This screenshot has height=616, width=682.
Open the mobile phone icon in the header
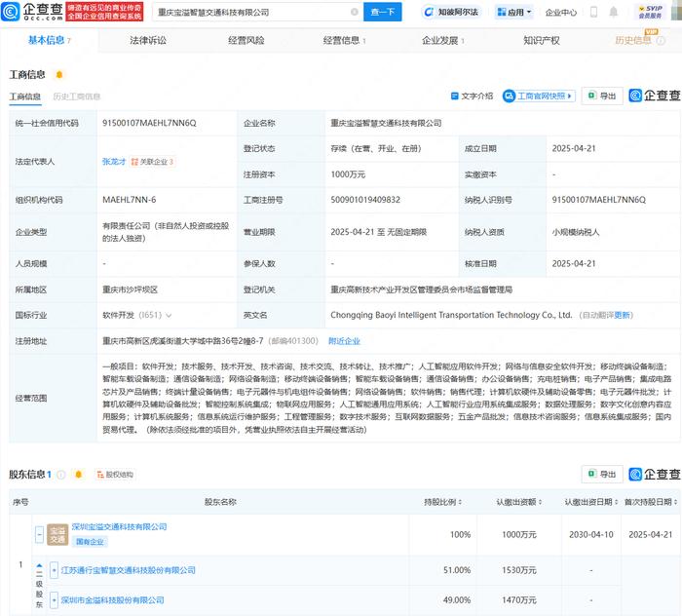pos(593,12)
